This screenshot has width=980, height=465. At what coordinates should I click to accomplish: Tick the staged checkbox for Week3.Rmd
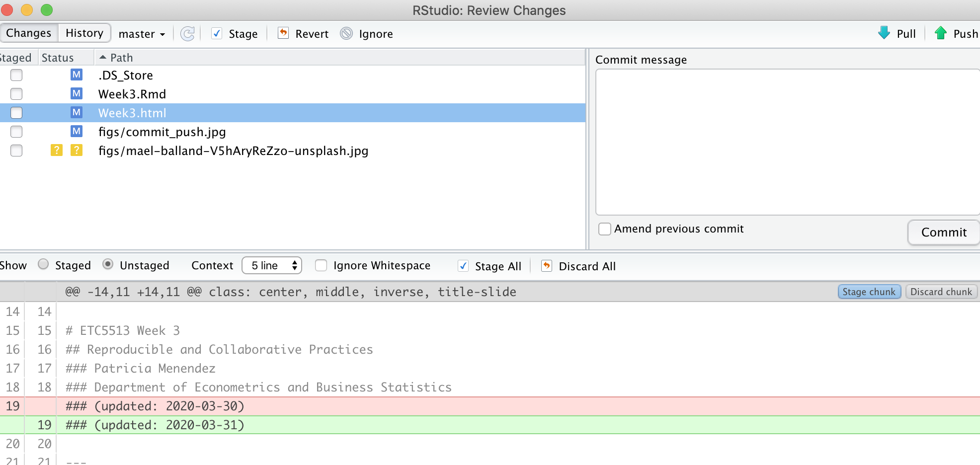coord(16,94)
